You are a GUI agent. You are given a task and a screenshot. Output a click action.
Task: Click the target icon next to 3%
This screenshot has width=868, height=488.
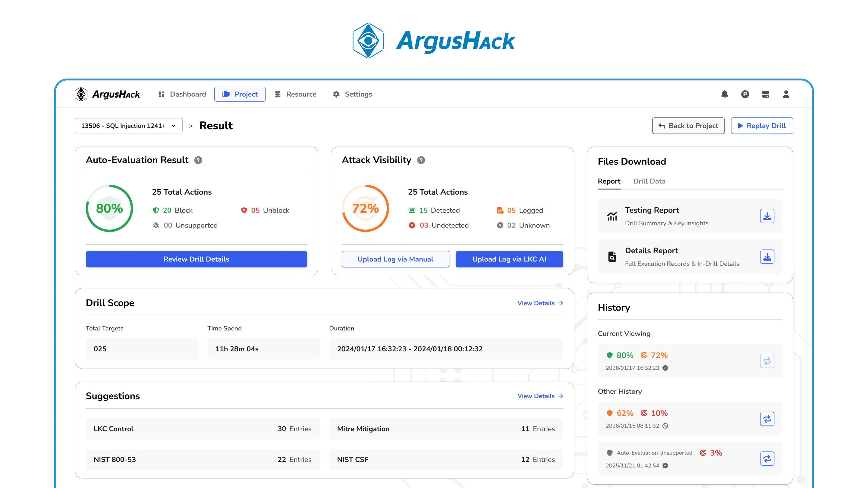pos(703,453)
